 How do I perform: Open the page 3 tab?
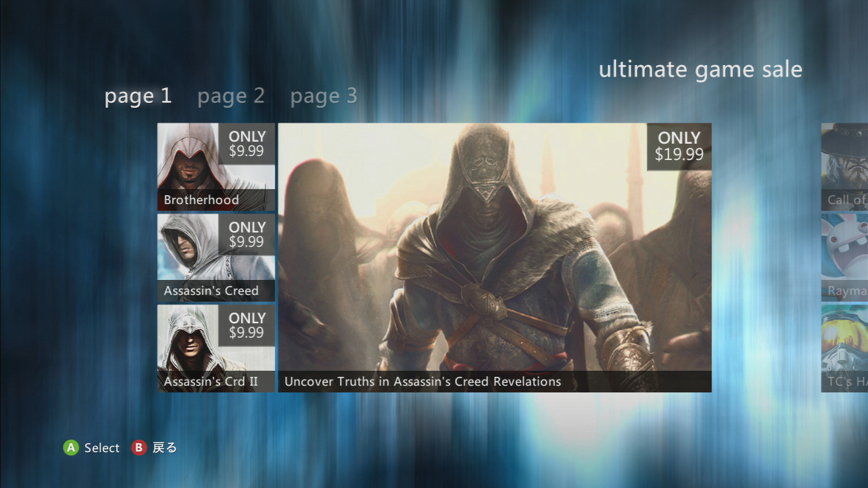coord(323,96)
